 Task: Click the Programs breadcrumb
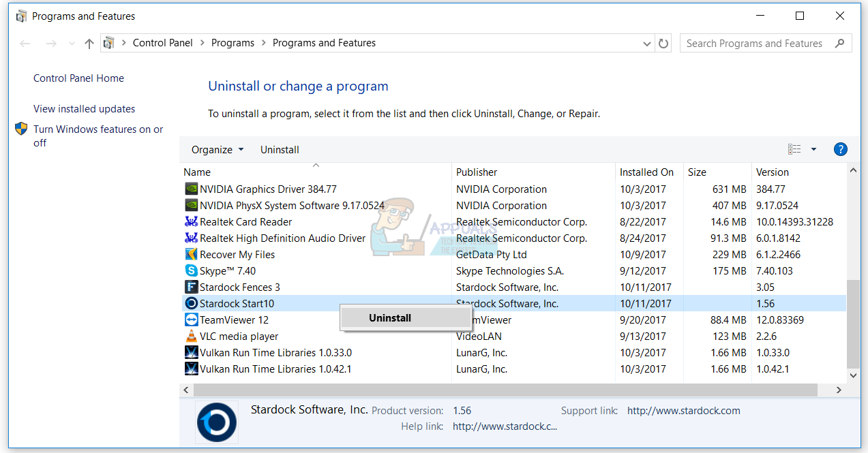233,43
